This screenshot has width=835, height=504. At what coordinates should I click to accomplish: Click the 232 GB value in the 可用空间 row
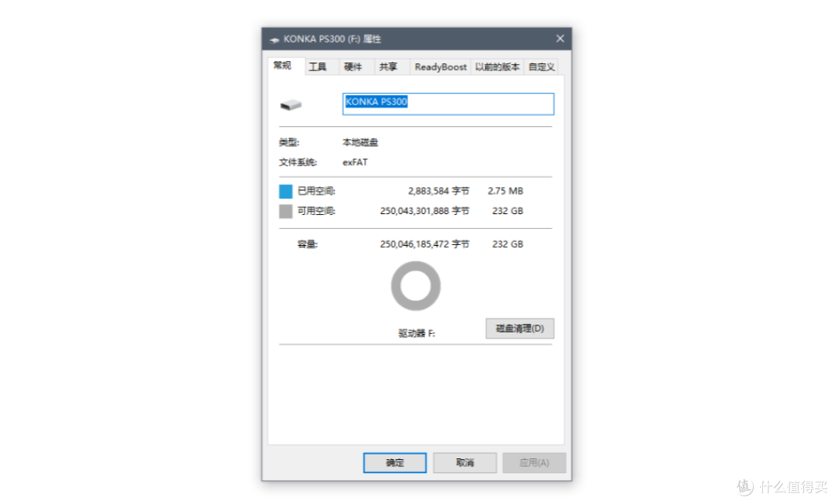[x=507, y=211]
